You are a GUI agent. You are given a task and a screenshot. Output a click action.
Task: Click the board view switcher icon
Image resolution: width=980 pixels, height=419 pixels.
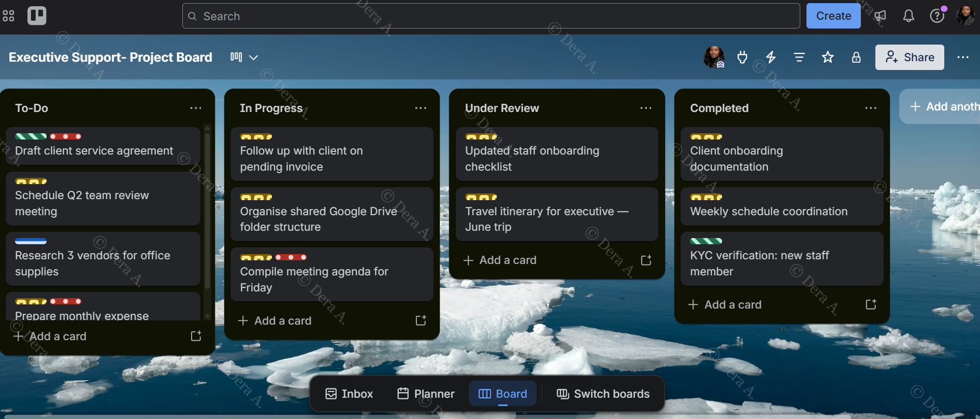tap(236, 57)
